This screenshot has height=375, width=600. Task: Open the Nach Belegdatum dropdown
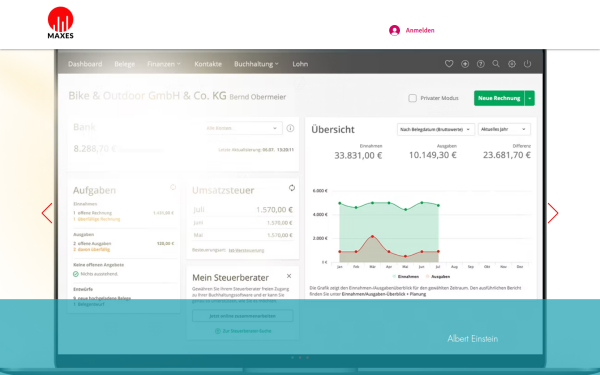[436, 129]
